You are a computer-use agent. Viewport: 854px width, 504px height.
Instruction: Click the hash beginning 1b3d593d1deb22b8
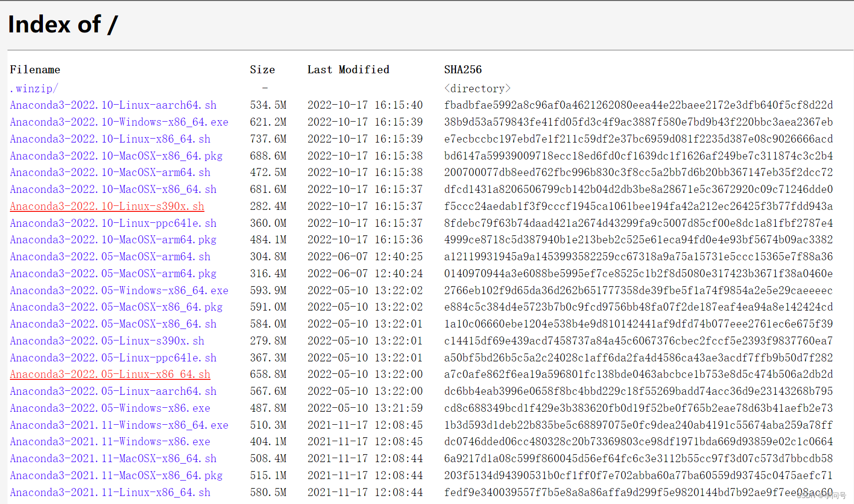point(639,425)
